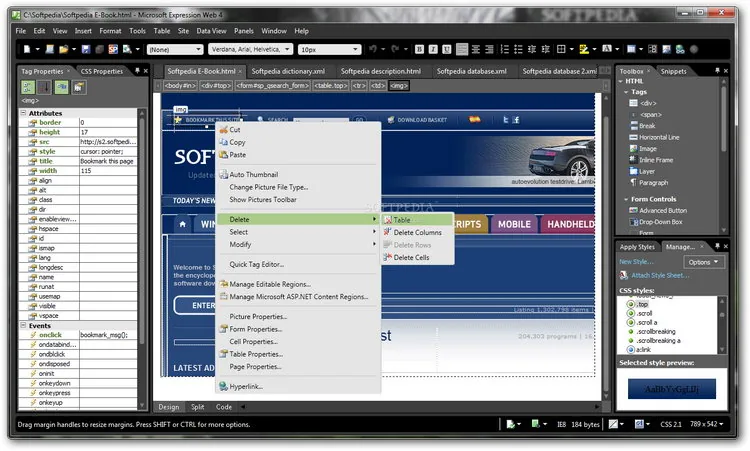Collapse the HTML group in Toolbox

621,81
